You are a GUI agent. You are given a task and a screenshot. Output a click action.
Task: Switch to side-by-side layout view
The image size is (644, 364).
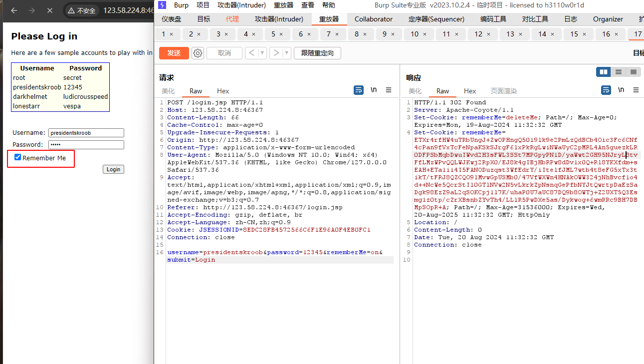coord(604,72)
